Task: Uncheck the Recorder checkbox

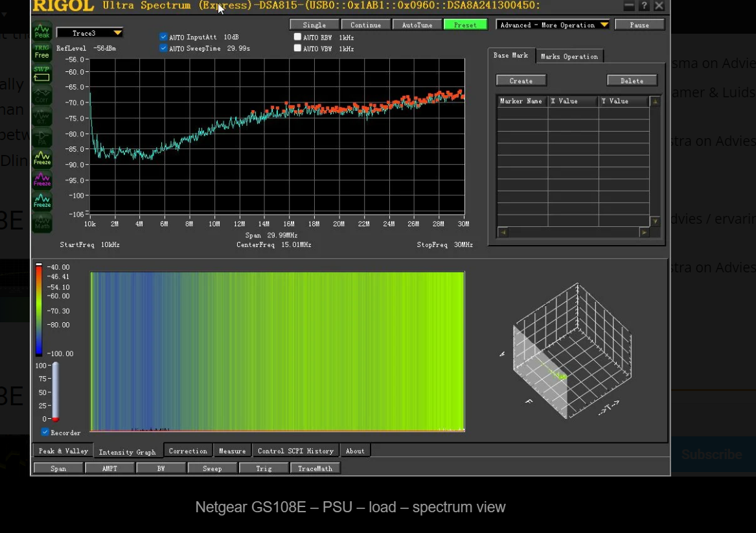Action: click(45, 432)
